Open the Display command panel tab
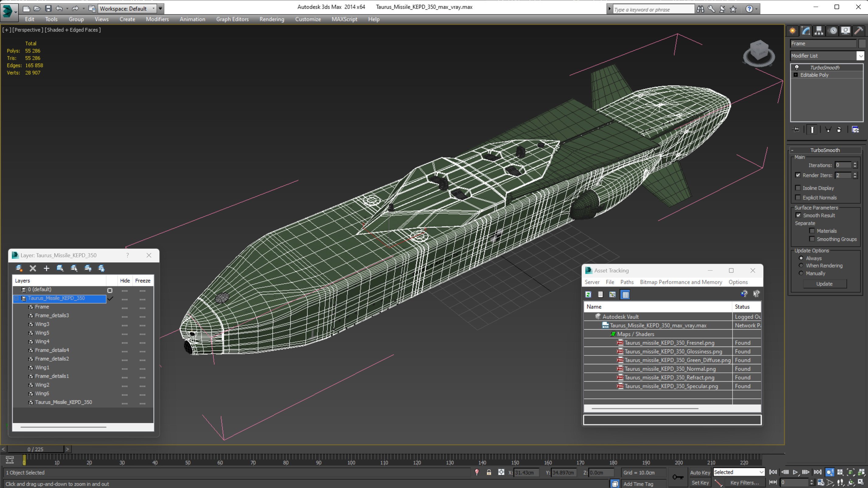The image size is (868, 488). (x=845, y=31)
